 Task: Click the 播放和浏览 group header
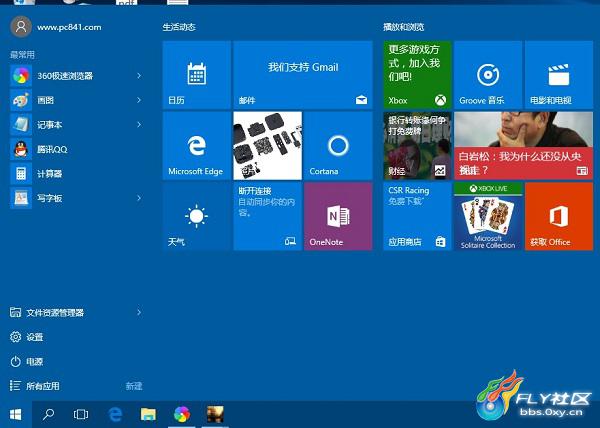404,27
